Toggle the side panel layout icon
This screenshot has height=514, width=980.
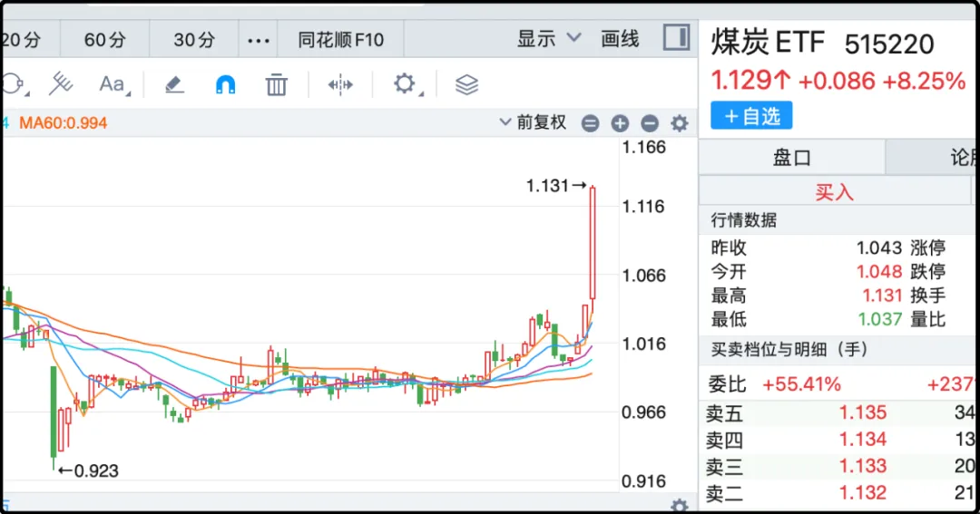[x=676, y=38]
